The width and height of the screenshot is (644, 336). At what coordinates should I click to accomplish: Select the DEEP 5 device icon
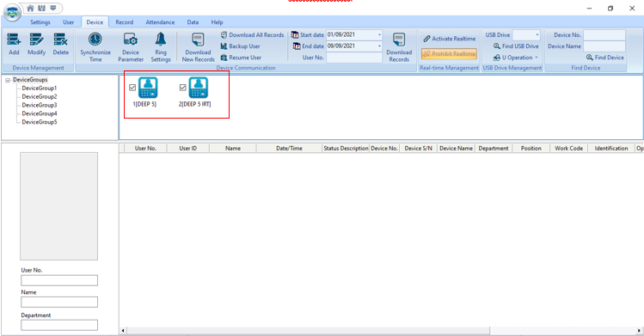[148, 88]
